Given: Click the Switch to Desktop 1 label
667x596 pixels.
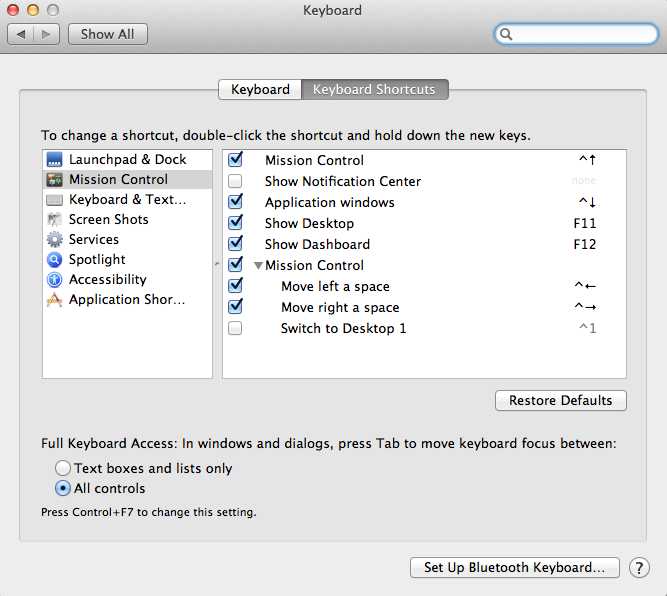Looking at the screenshot, I should click(x=344, y=328).
